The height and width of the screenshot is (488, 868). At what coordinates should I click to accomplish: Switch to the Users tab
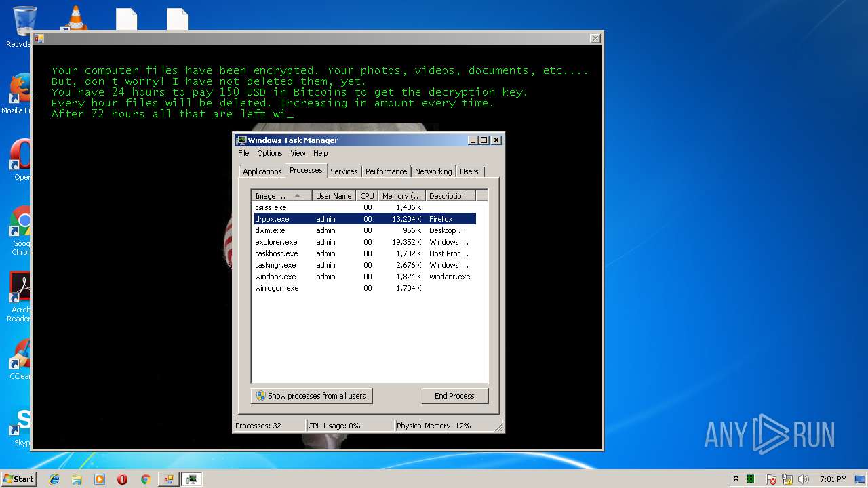469,171
